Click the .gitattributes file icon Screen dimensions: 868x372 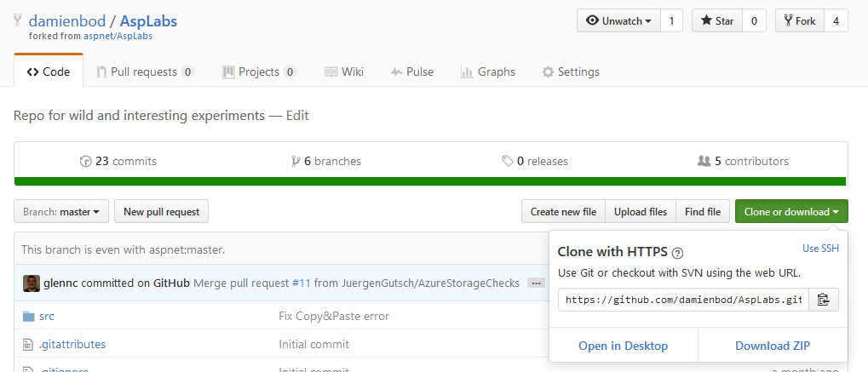[x=28, y=344]
